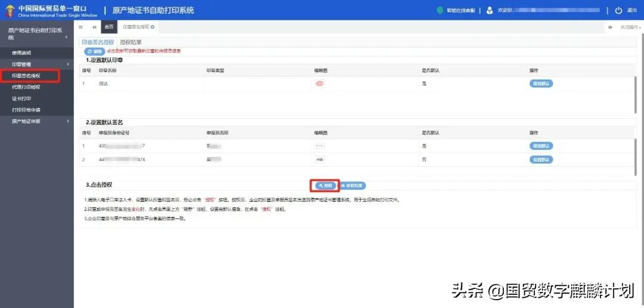Expand the 原产地证申报 menu group
Viewport: 644px width, 308px height.
[x=68, y=121]
